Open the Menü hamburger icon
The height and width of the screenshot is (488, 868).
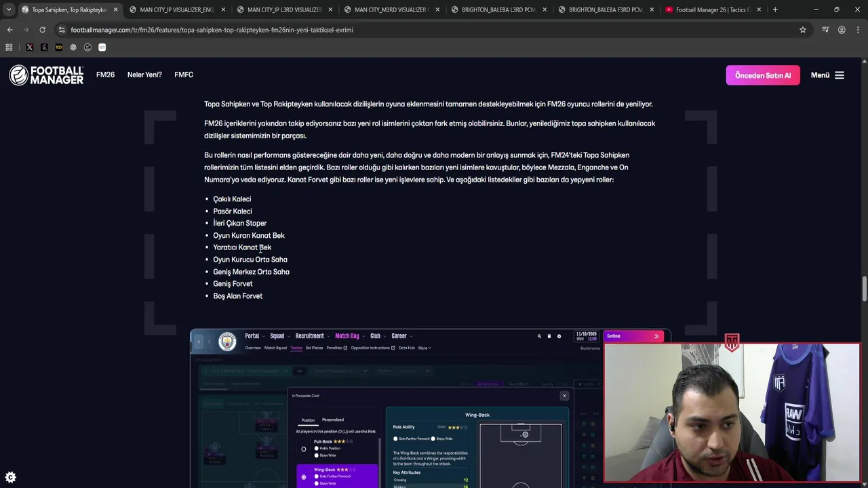pos(840,75)
